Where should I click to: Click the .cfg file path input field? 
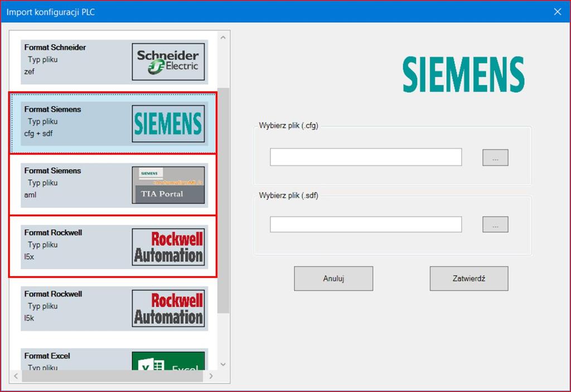(366, 157)
